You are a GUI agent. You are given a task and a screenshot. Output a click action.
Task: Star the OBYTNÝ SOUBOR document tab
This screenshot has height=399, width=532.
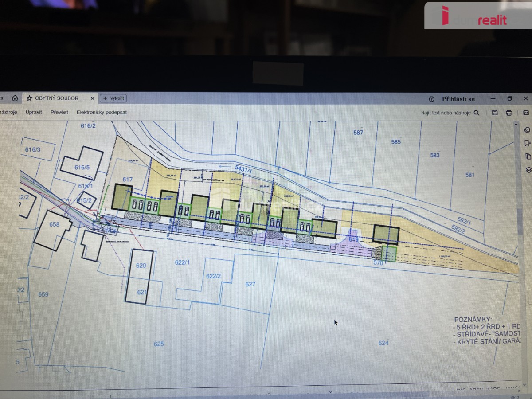(29, 98)
